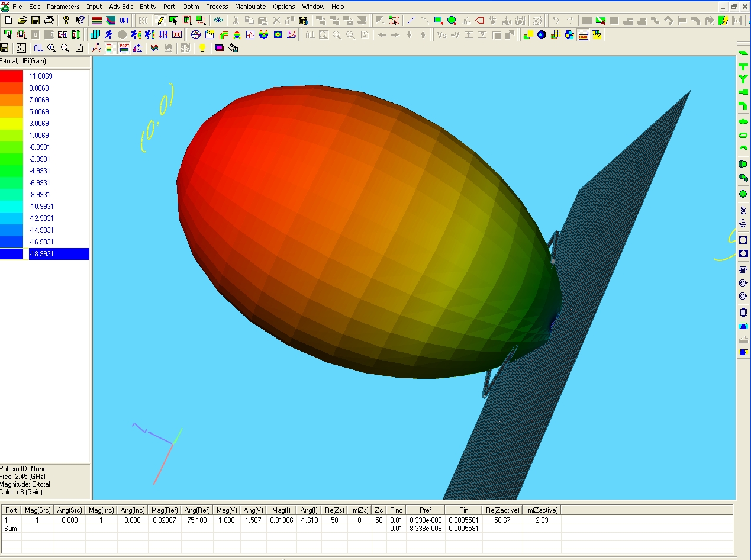Click the OPT optimization toolbar icon
This screenshot has height=560, width=751.
(124, 20)
